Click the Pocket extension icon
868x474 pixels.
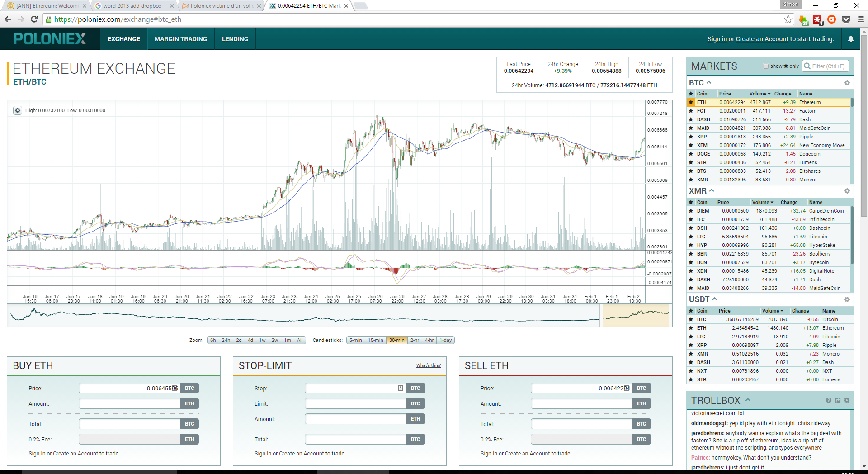click(x=846, y=19)
